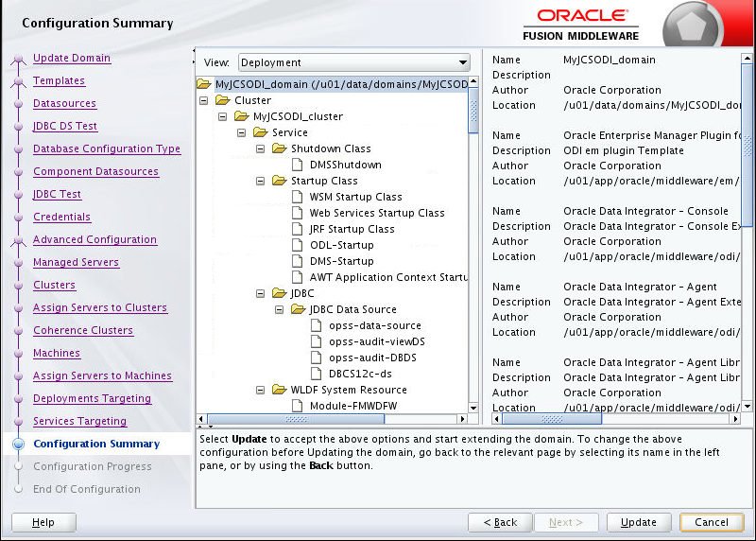Click the Web Services Startup Class file icon
The image size is (756, 541).
pos(298,213)
